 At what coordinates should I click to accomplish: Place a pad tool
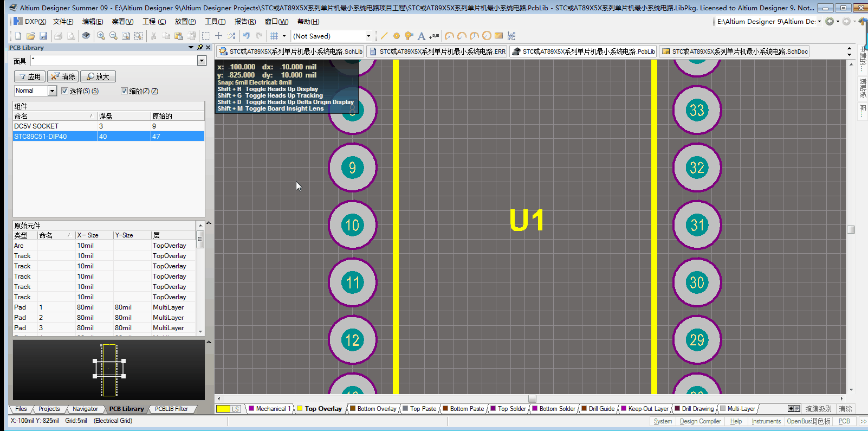397,36
